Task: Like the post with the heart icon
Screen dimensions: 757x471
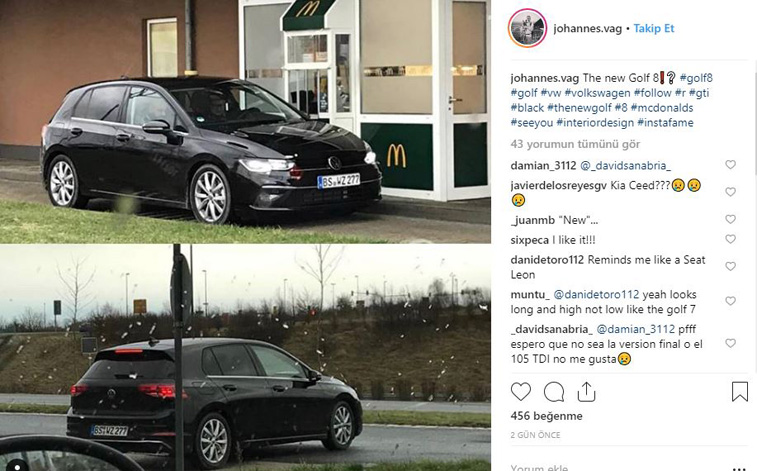Action: point(520,391)
